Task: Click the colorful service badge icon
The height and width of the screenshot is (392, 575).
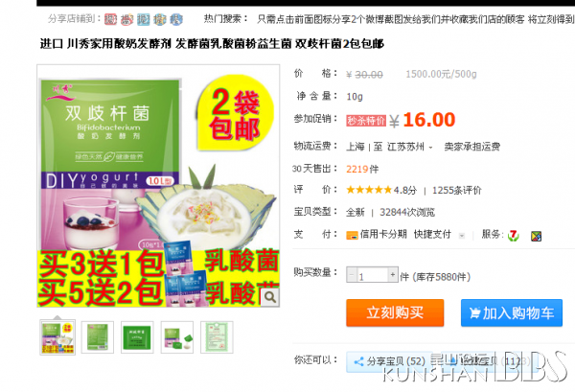Action: coord(536,236)
